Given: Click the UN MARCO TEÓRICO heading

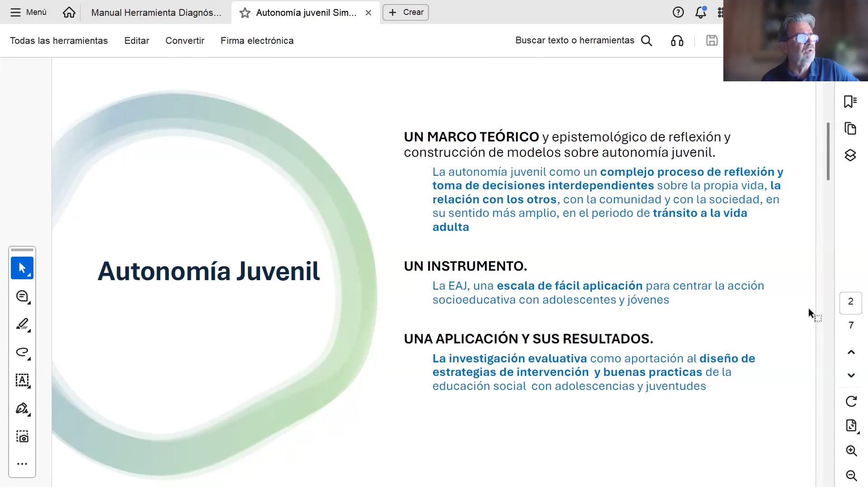Looking at the screenshot, I should tap(472, 137).
